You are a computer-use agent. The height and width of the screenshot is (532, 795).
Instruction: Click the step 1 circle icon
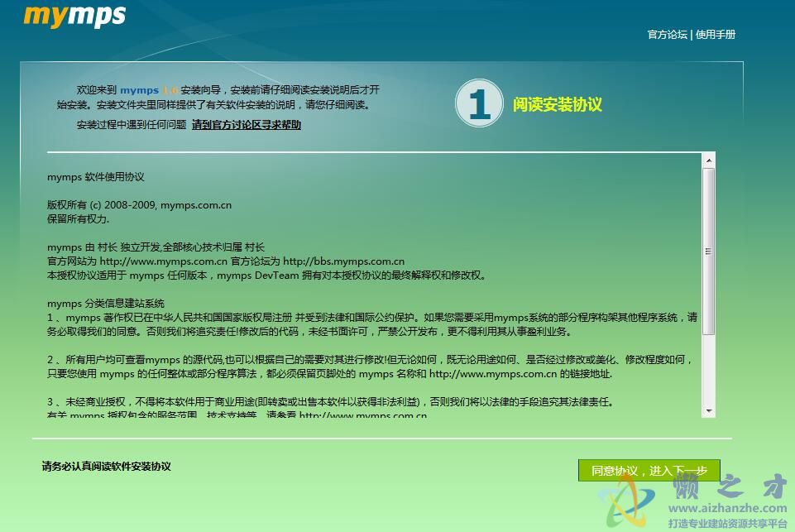(x=479, y=103)
